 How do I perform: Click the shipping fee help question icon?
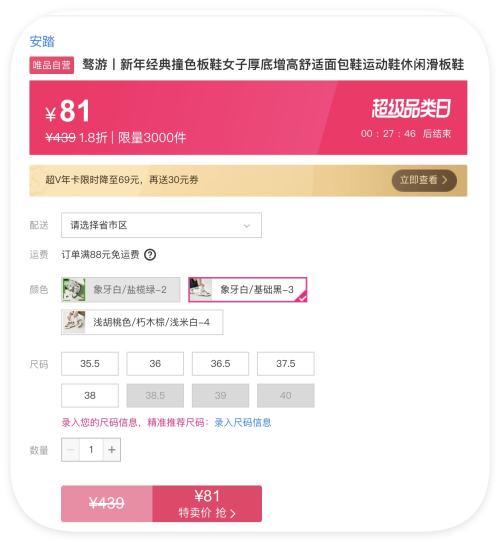point(150,255)
